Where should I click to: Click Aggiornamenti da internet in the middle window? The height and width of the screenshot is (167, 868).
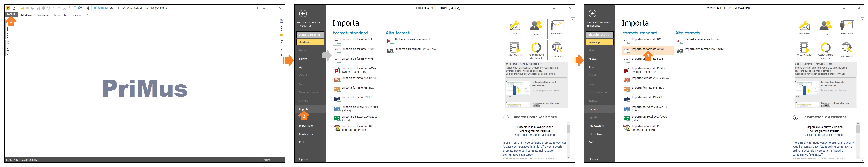pos(536,50)
